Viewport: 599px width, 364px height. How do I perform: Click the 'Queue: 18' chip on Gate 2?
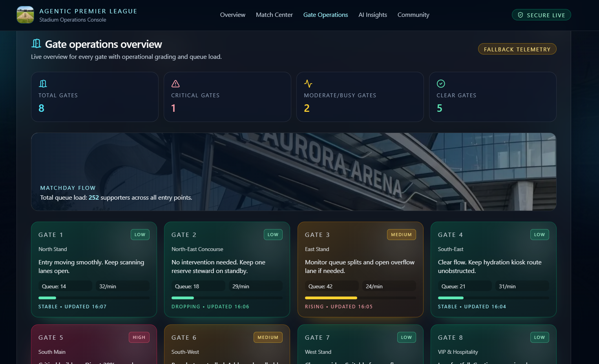click(198, 286)
